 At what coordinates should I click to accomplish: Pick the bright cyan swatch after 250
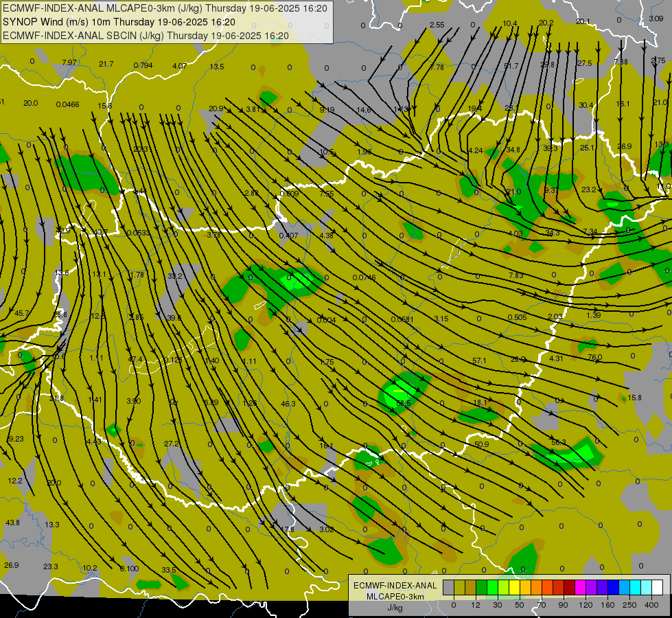click(635, 588)
